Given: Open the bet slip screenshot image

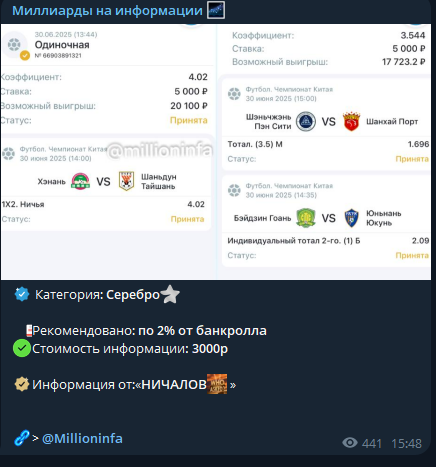Looking at the screenshot, I should pos(216,152).
